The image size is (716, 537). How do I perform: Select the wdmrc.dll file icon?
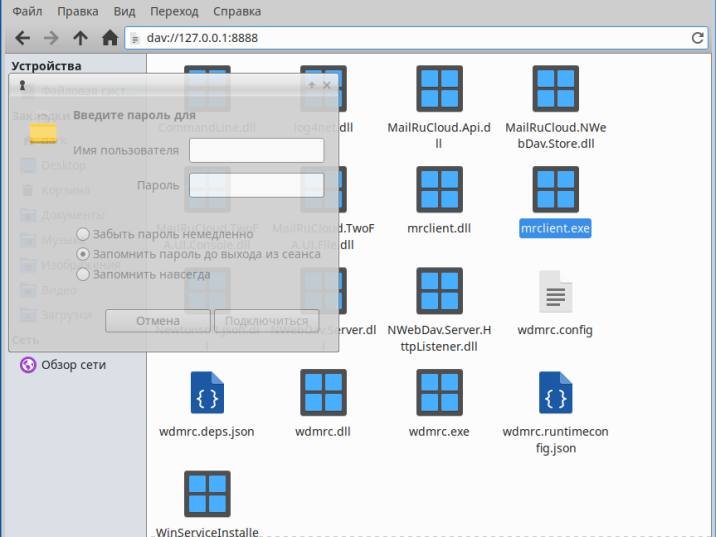click(x=323, y=392)
